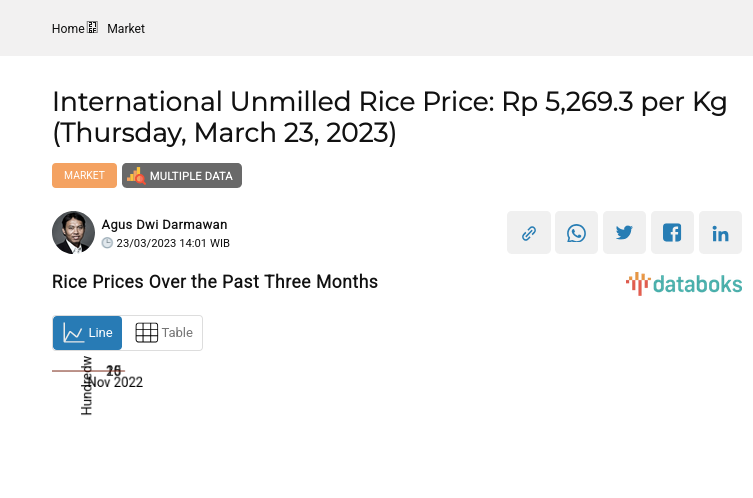Click the article headline about unmilled rice price
Viewport: 753px width, 498px height.
tap(389, 116)
